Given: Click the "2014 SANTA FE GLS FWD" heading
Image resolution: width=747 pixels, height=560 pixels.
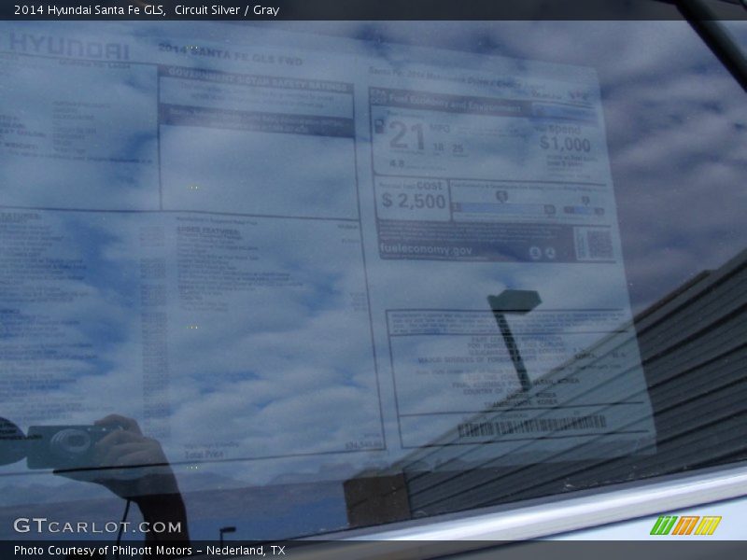Looking at the screenshot, I should 230,55.
